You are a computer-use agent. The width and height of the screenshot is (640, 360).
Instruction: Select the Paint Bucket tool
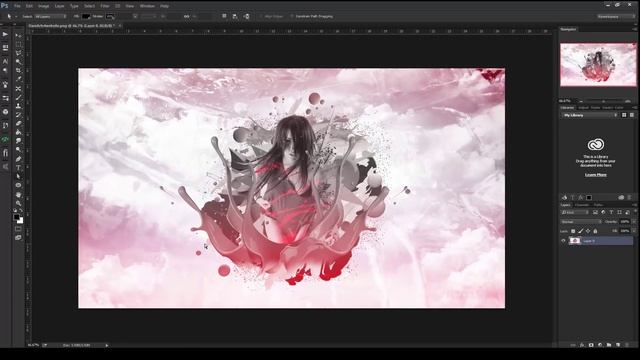pyautogui.click(x=18, y=132)
